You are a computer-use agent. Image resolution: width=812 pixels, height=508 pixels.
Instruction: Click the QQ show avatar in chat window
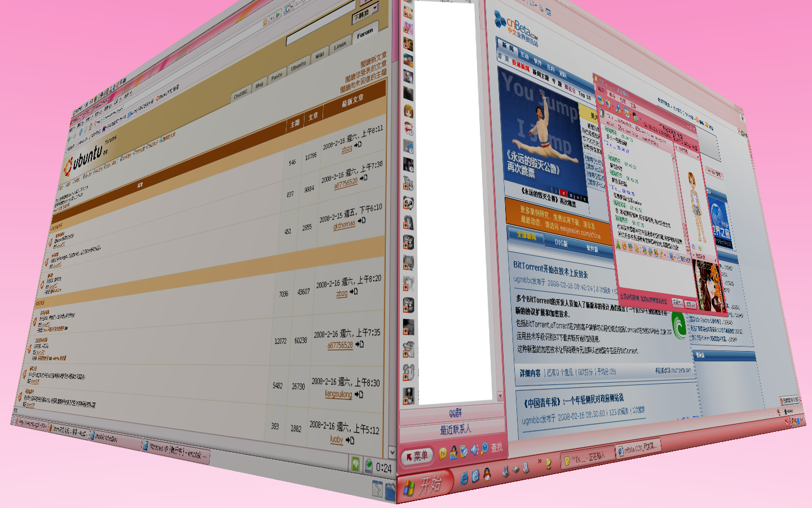(x=695, y=206)
